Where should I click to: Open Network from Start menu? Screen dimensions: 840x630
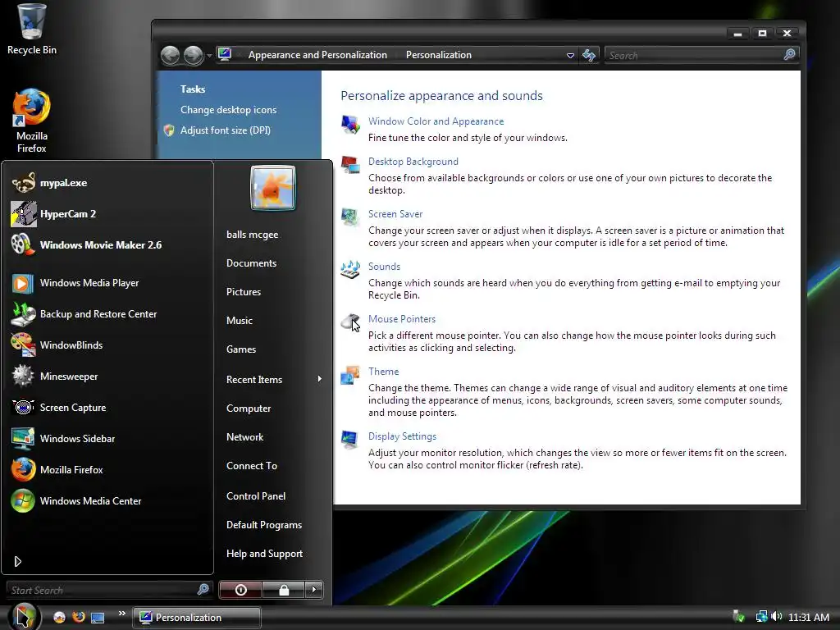[x=244, y=437]
